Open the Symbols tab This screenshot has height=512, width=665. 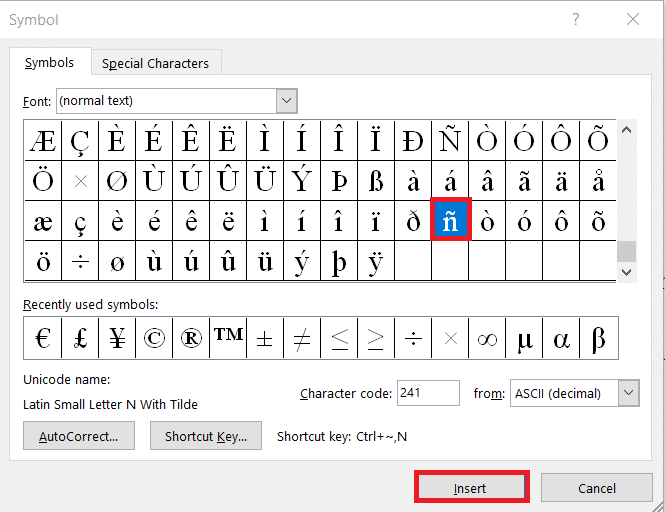[x=49, y=62]
